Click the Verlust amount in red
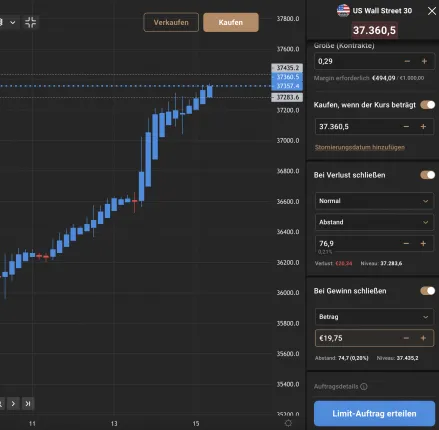This screenshot has height=430, width=439. (344, 263)
